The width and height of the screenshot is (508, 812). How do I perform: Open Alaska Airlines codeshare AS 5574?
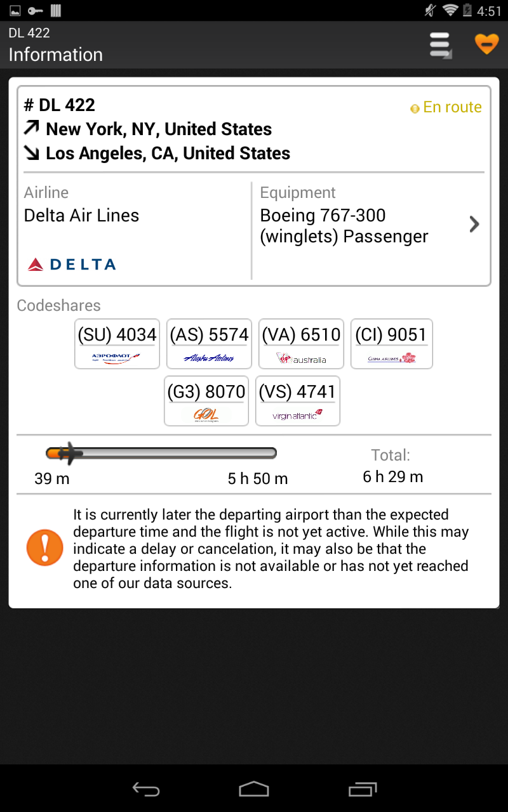click(209, 343)
